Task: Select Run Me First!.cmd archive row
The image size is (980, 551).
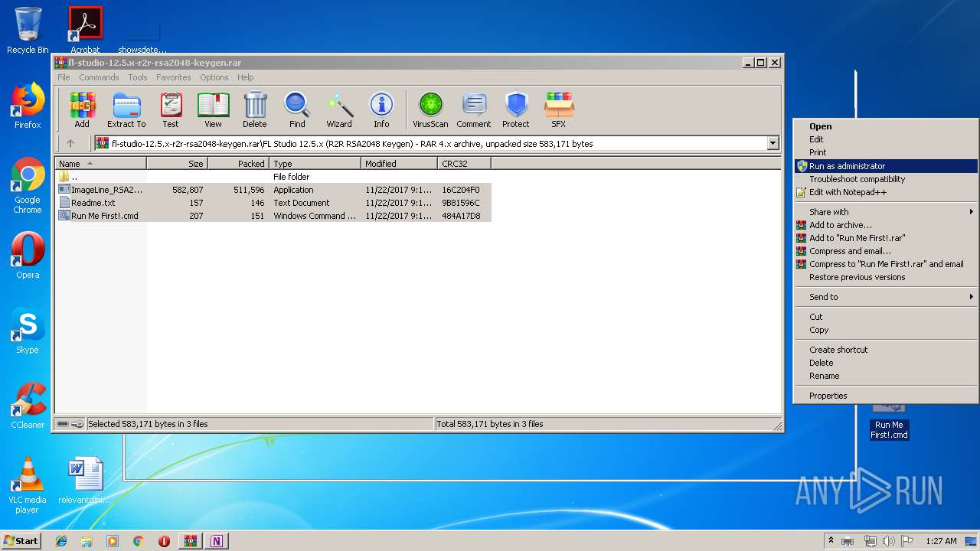Action: click(x=273, y=216)
